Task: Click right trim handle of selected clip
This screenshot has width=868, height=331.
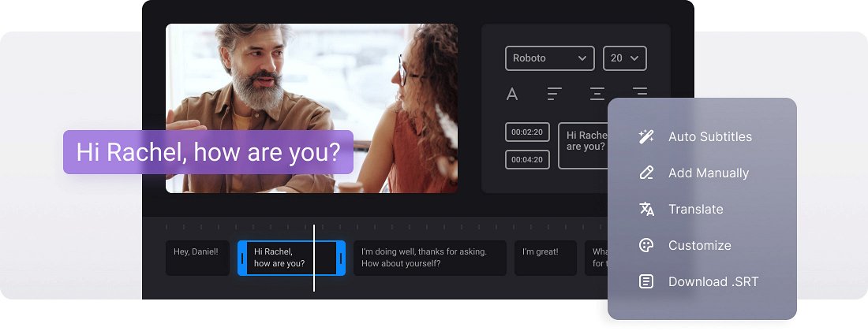Action: [x=341, y=258]
